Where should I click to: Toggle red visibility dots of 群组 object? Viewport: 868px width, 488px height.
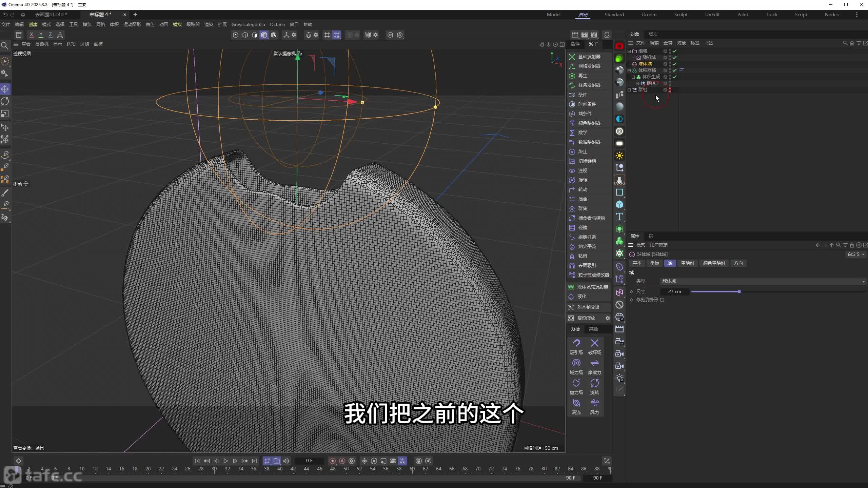(x=670, y=90)
